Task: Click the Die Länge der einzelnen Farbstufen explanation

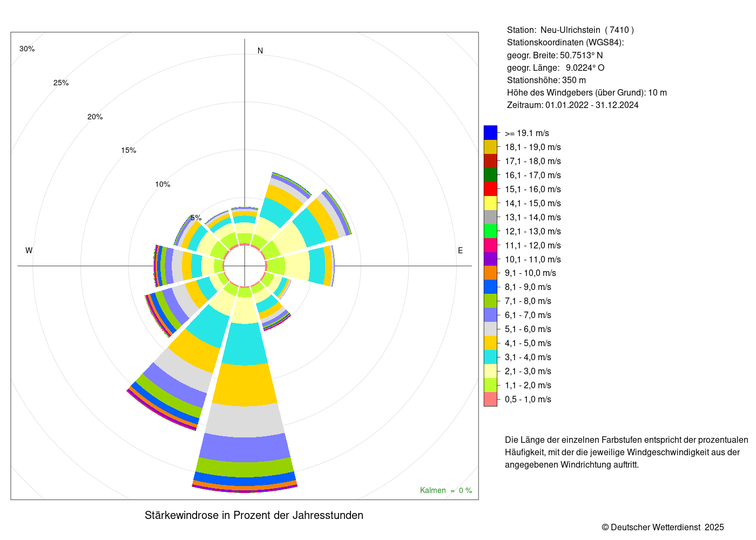Action: pyautogui.click(x=626, y=453)
